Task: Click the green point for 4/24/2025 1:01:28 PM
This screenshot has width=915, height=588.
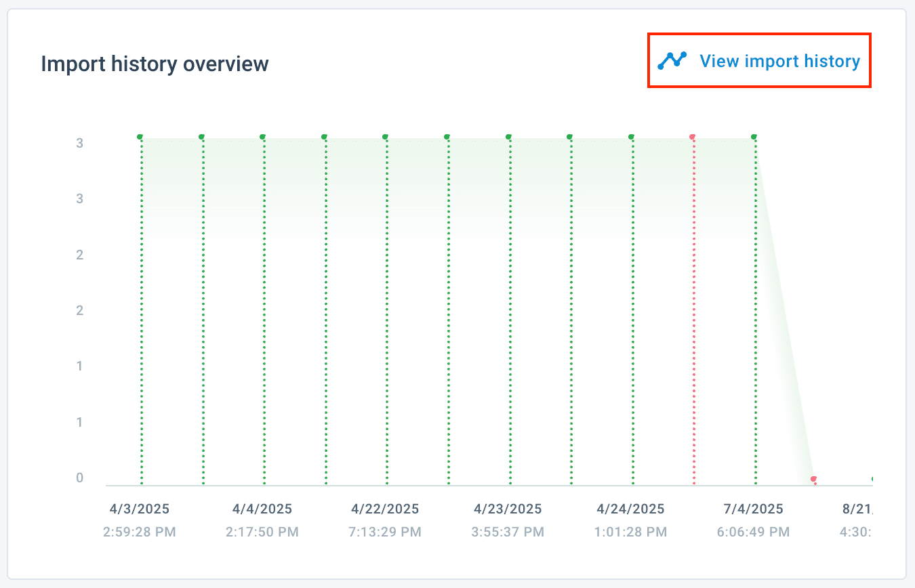Action: coord(631,137)
